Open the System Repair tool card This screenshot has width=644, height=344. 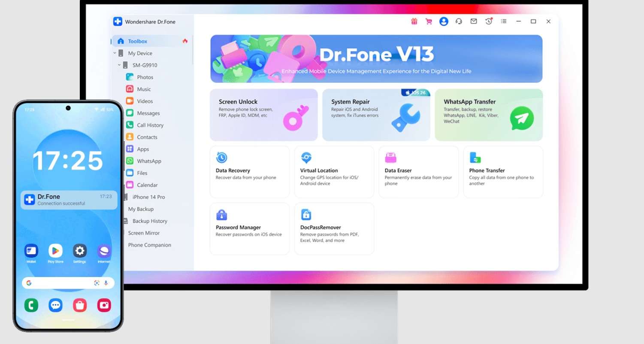[376, 115]
